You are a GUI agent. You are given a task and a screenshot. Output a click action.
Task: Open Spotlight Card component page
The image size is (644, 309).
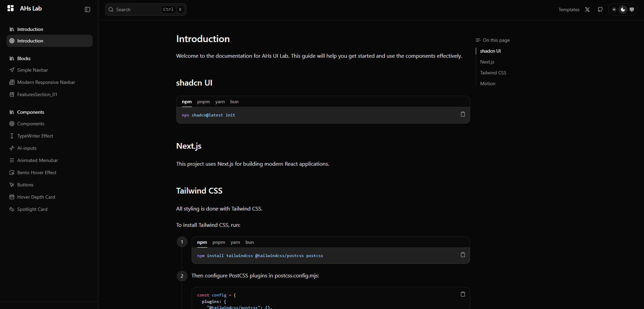50,209
